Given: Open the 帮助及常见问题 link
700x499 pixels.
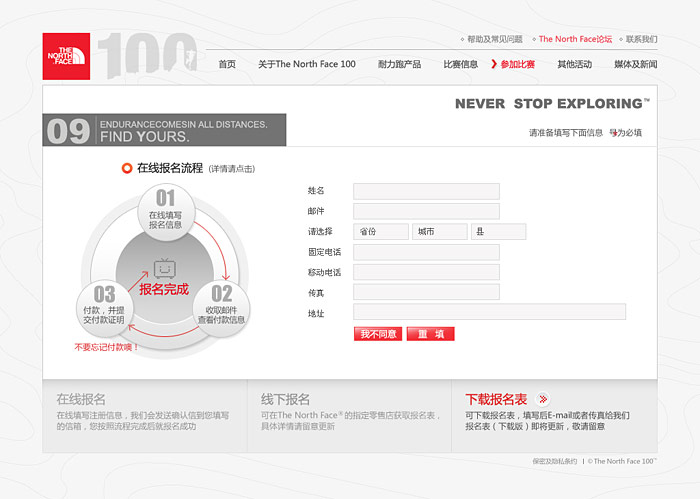Looking at the screenshot, I should click(495, 39).
